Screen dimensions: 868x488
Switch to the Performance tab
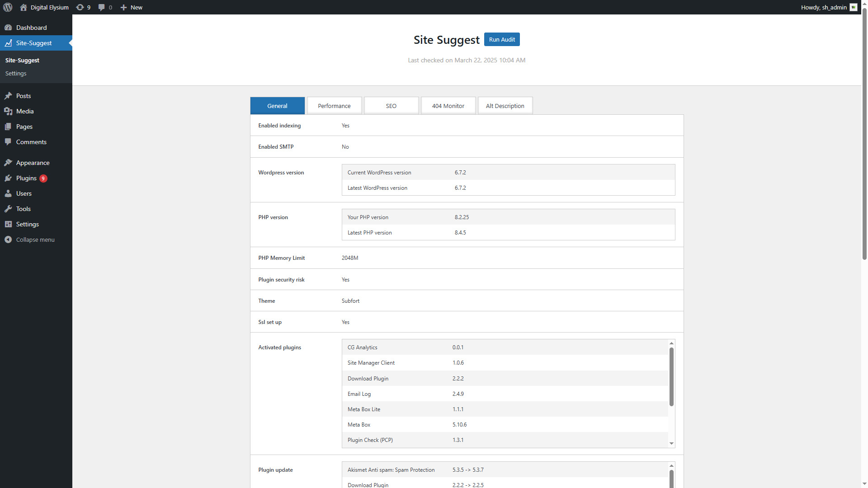(x=334, y=106)
